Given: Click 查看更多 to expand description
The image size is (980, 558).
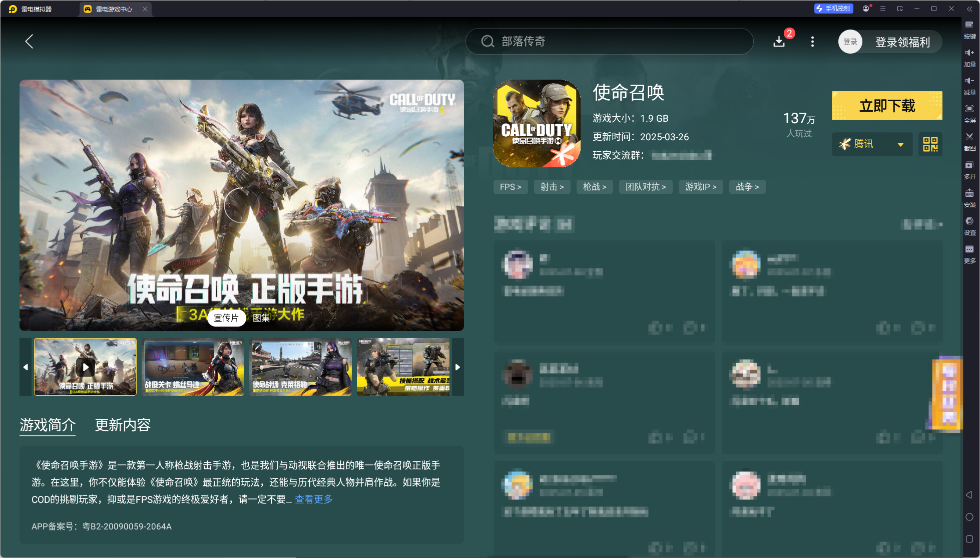Looking at the screenshot, I should 314,499.
